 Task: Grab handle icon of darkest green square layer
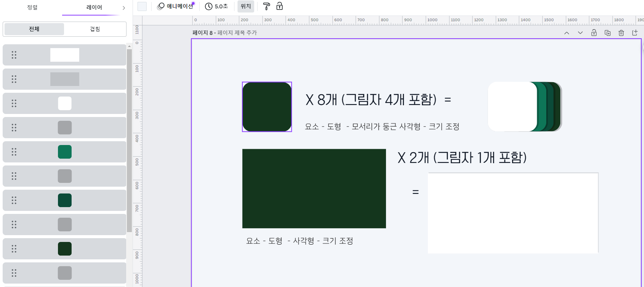click(14, 249)
